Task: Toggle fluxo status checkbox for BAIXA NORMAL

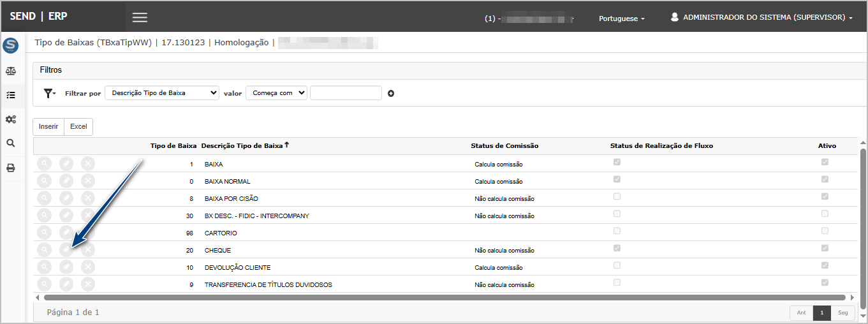Action: 616,179
